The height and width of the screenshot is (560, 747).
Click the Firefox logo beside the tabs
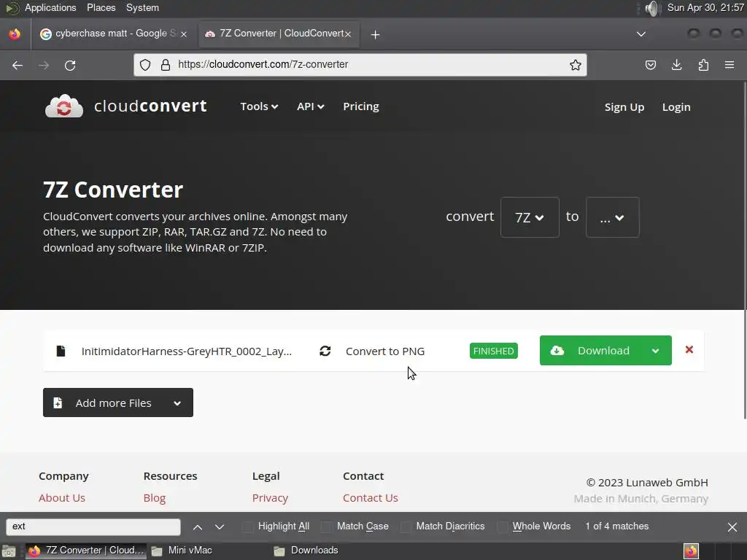(x=15, y=34)
